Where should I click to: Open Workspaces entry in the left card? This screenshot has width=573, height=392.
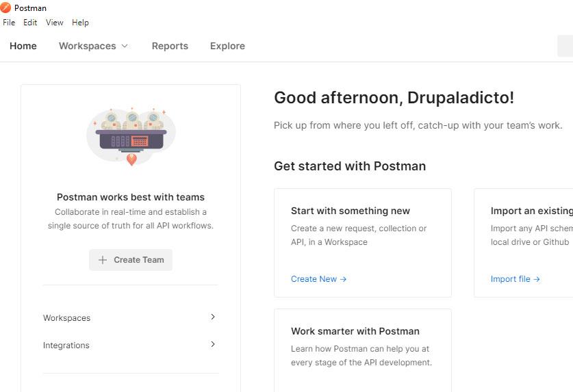coord(66,318)
